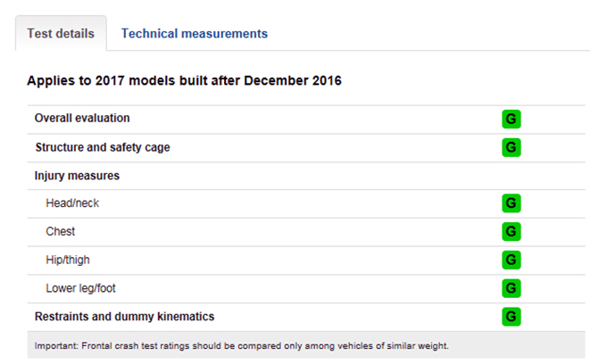
Task: Click the Lower leg/foot Good rating icon
Action: [x=511, y=288]
